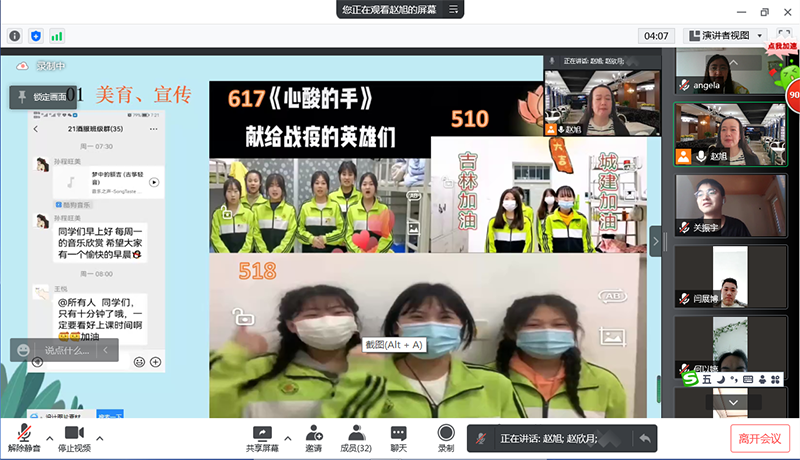Open the meeting info icon

click(x=15, y=36)
